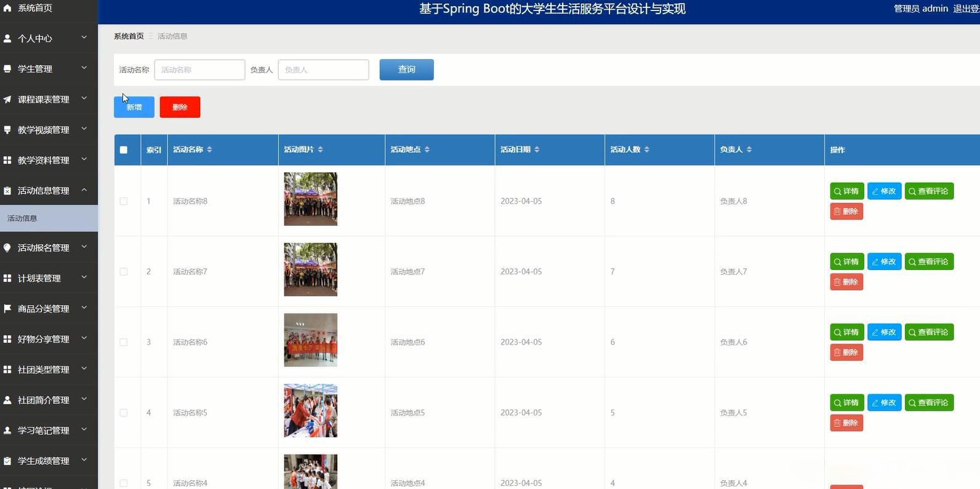980x489 pixels.
Task: Open the 学习笔记管理 sidebar menu
Action: (49, 431)
